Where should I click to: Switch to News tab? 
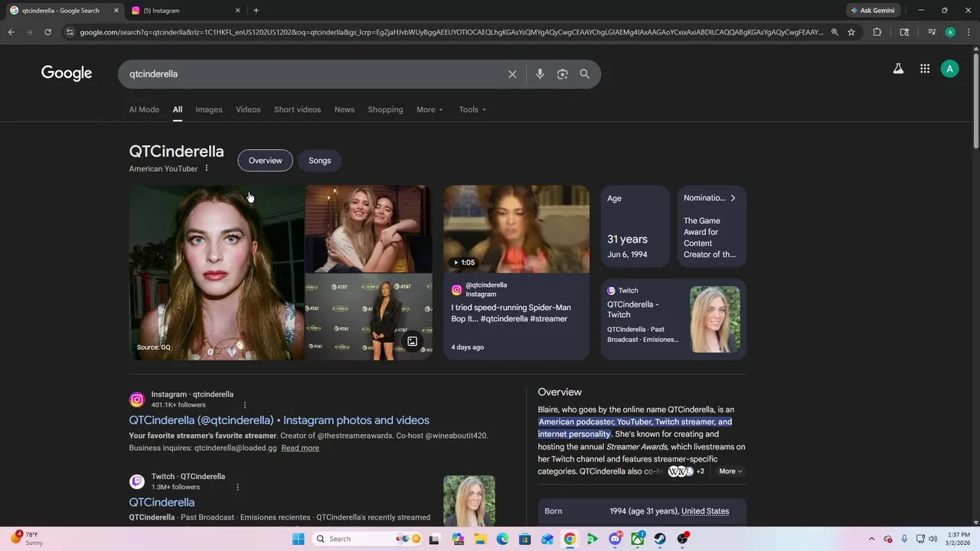click(345, 109)
